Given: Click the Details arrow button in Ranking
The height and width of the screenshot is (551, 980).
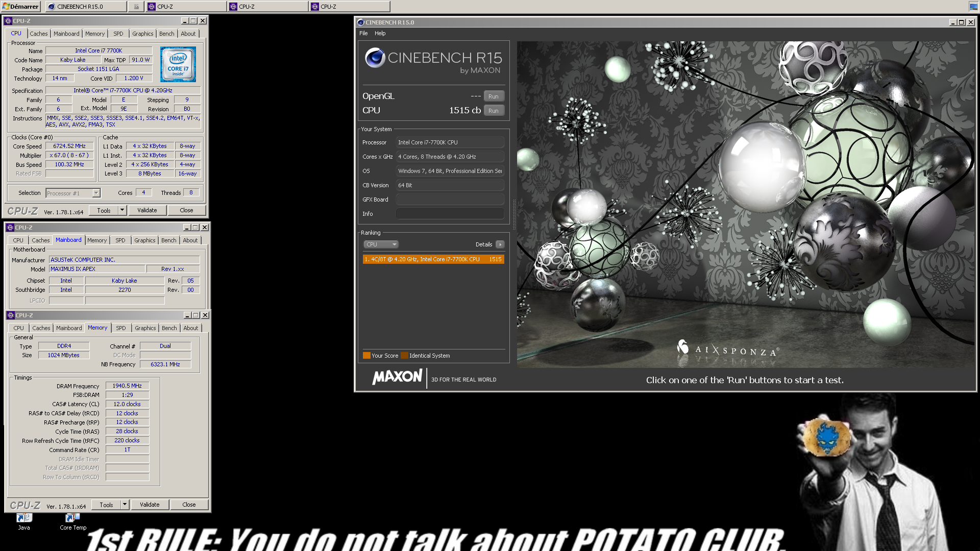Looking at the screenshot, I should (x=500, y=244).
